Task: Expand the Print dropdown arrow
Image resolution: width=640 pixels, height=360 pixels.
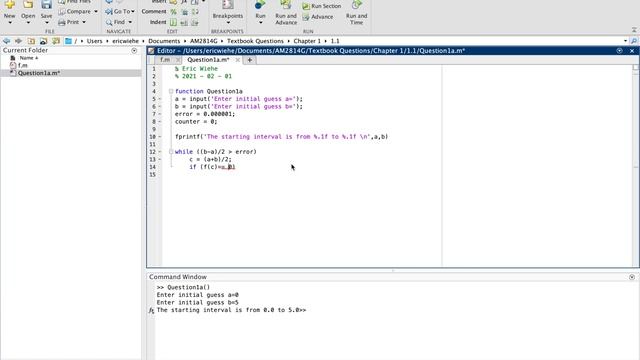Action: (x=84, y=22)
